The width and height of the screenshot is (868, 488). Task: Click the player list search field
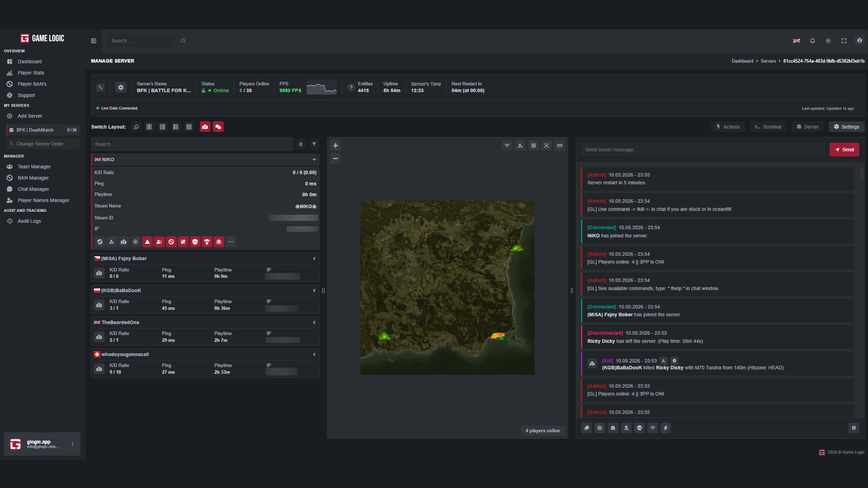pos(192,144)
